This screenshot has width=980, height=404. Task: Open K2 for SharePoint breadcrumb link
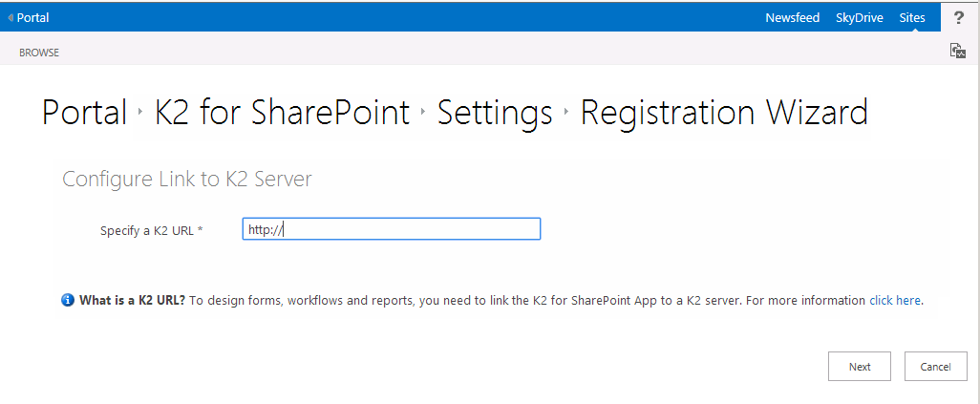282,113
